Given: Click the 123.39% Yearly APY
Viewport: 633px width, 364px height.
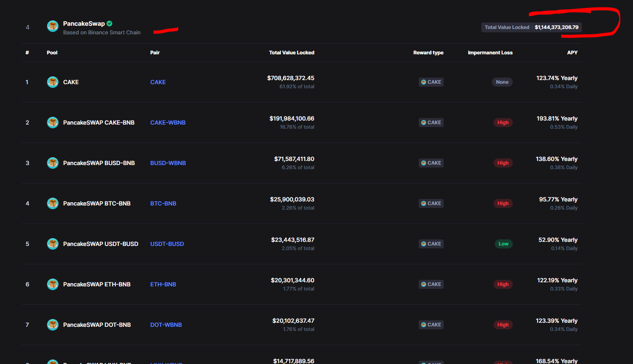Looking at the screenshot, I should [x=557, y=321].
